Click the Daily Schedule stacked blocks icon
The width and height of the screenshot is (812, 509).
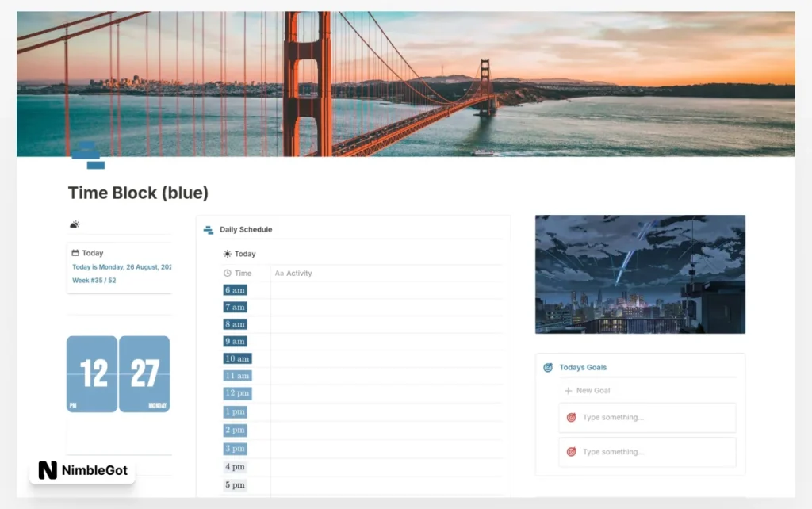tap(209, 229)
